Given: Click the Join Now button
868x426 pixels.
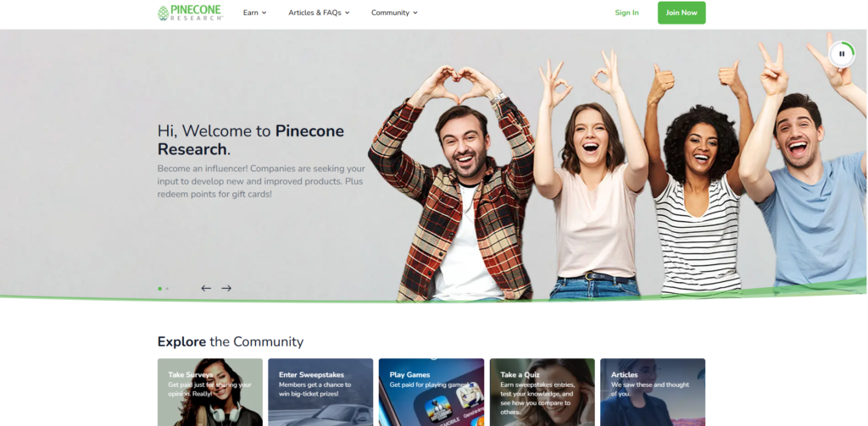Looking at the screenshot, I should tap(682, 13).
